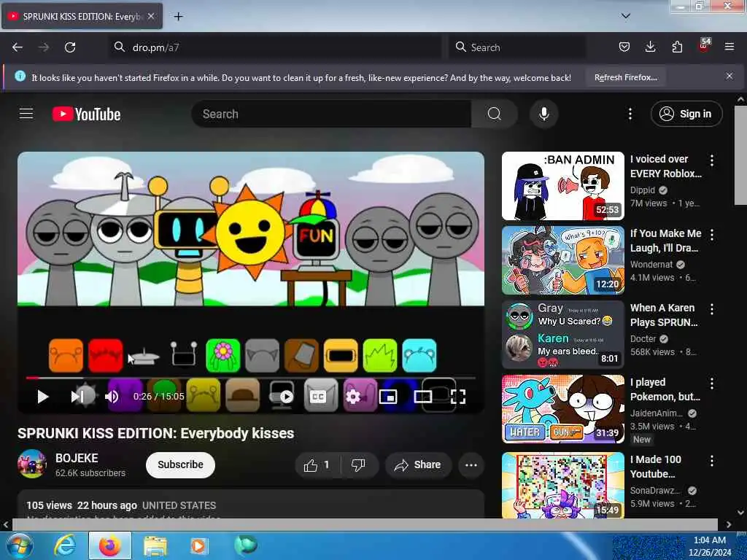Skip to the next video

click(77, 396)
